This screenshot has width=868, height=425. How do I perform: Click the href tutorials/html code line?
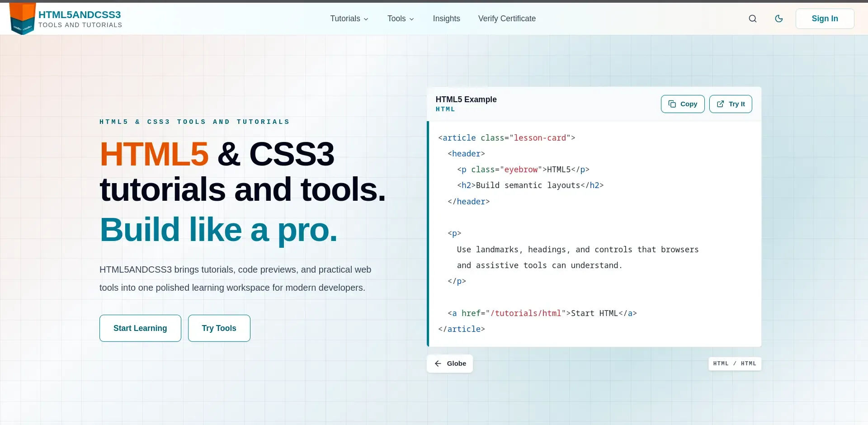[x=542, y=313]
